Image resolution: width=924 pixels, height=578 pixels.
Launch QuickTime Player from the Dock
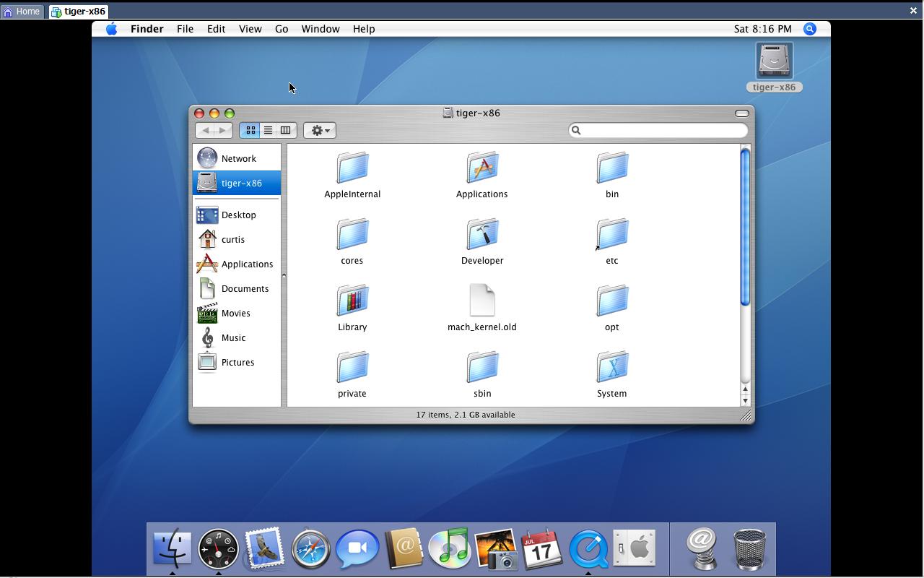[588, 549]
